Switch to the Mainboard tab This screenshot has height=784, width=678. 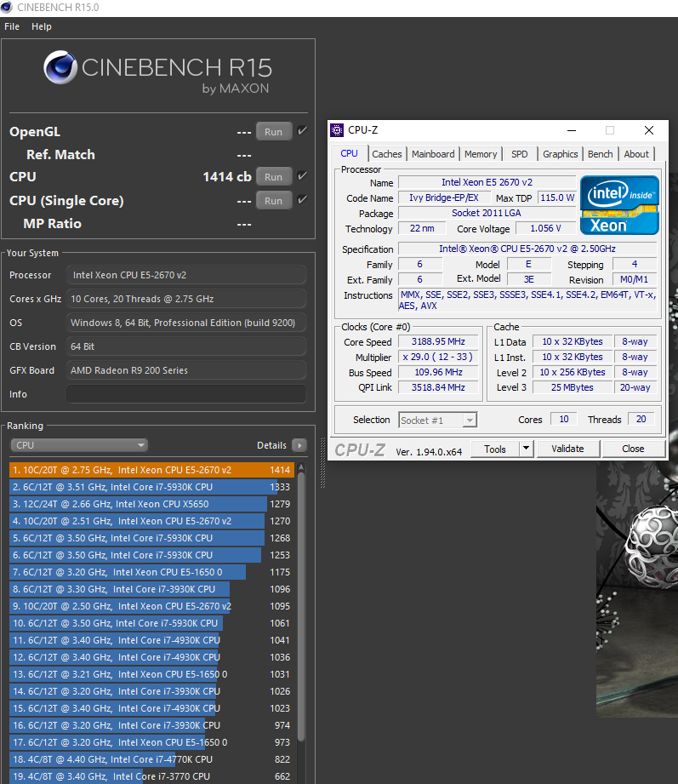pos(433,154)
